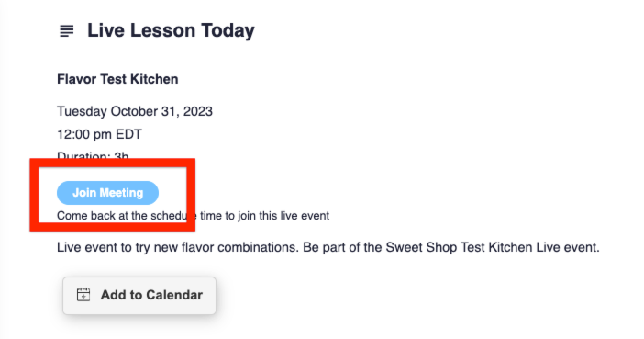The width and height of the screenshot is (644, 339).
Task: Click the 'EDT' timezone label
Action: [x=128, y=134]
